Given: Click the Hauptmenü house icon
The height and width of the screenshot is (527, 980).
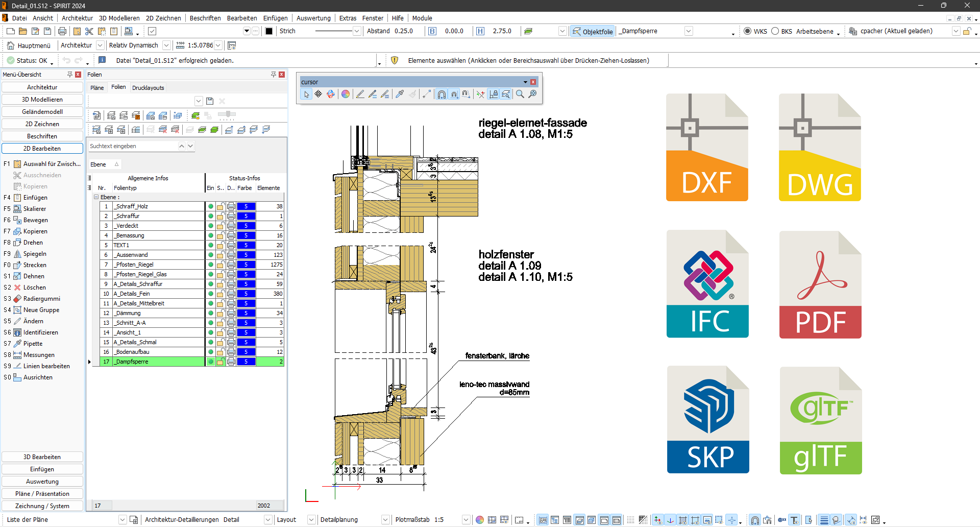Looking at the screenshot, I should (11, 45).
